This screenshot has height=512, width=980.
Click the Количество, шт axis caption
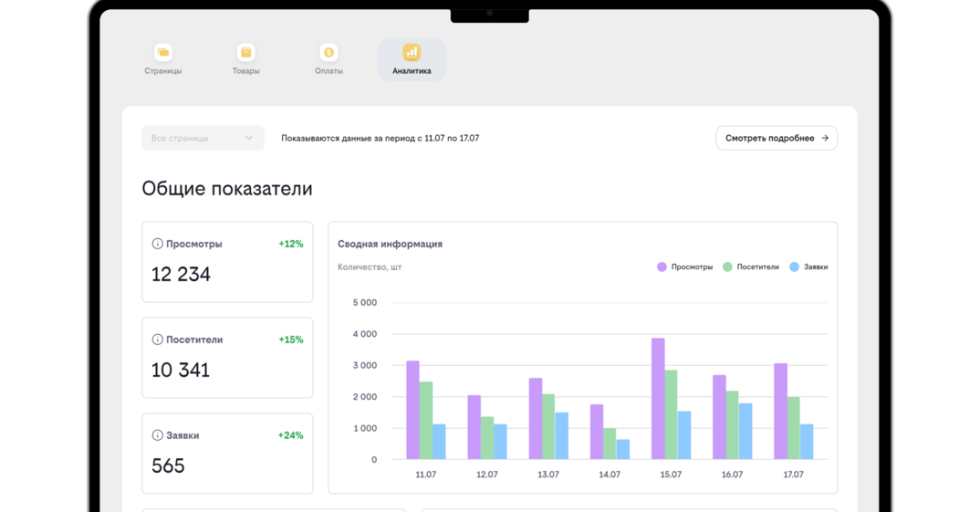370,266
